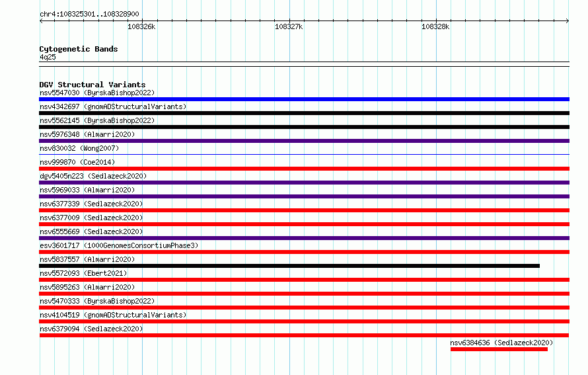The image size is (588, 375).
Task: Click the Cytogenetic Bands track title
Action: point(79,49)
